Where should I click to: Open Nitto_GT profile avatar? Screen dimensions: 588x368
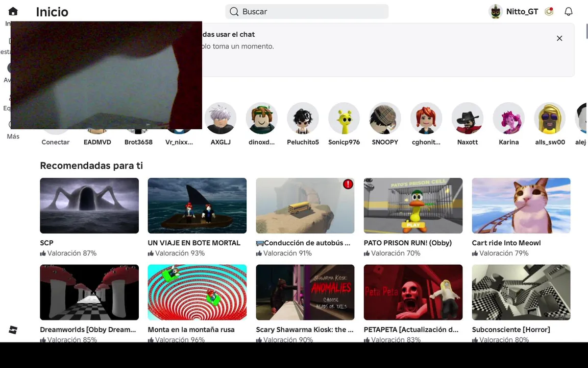(496, 12)
